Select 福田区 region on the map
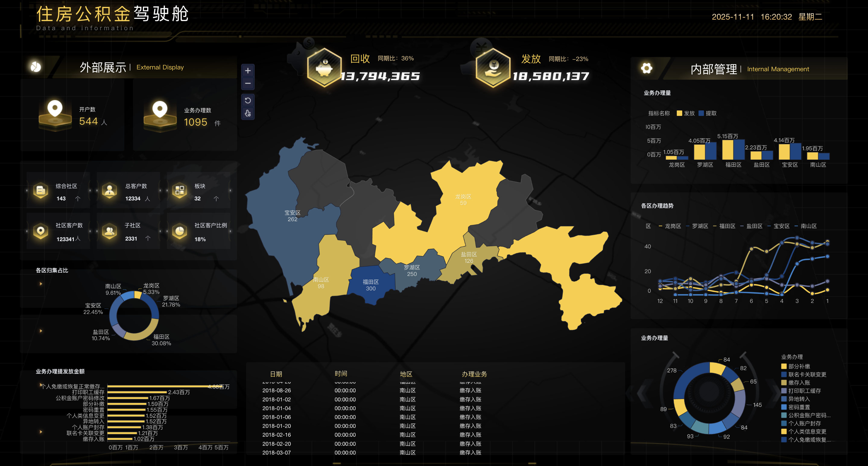Screen dimensions: 868x466 [371, 285]
